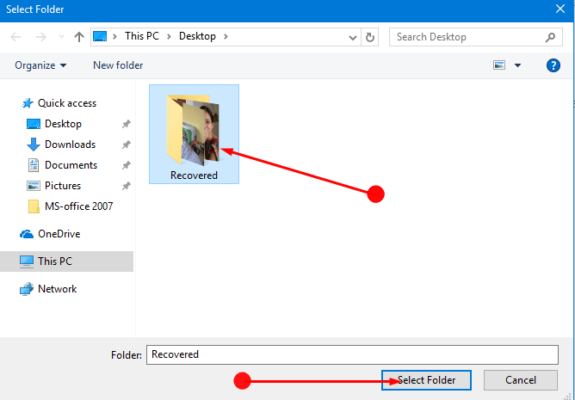Open the address bar history dropdown
The height and width of the screenshot is (400, 575).
point(353,37)
